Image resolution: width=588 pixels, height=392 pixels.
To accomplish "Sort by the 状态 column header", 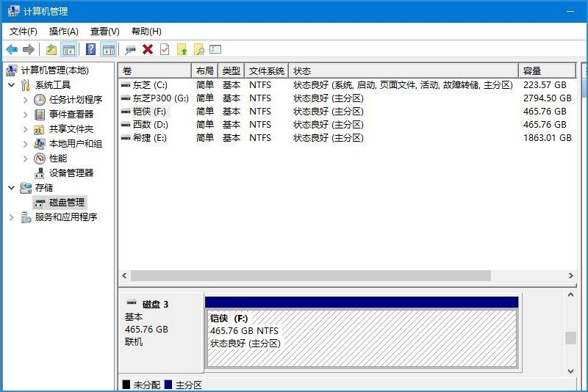I will click(404, 70).
